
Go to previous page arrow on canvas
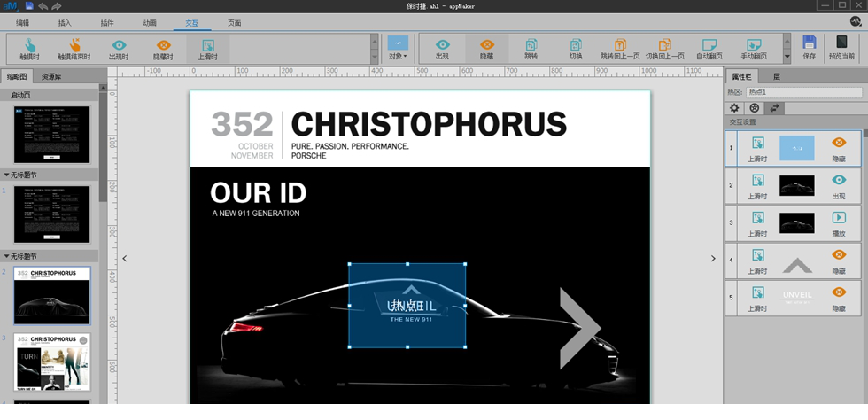pos(125,258)
